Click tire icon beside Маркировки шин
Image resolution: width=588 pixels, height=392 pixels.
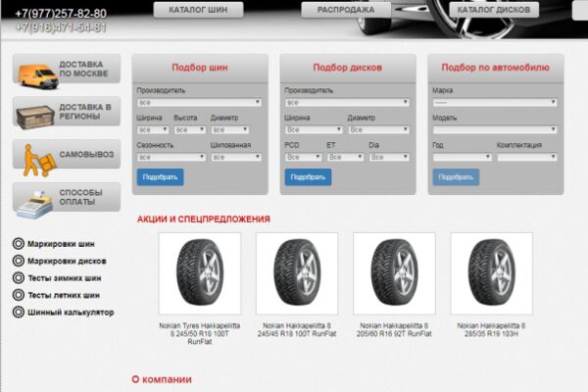click(x=19, y=244)
